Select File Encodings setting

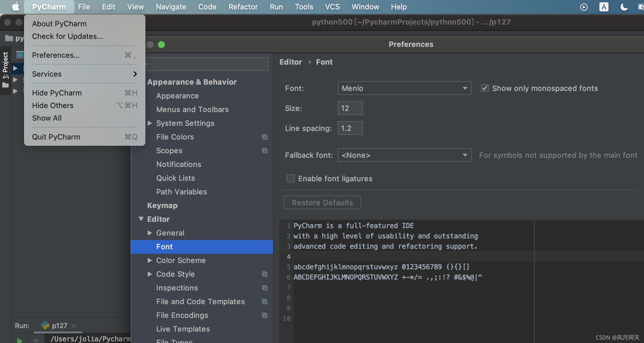pos(182,315)
